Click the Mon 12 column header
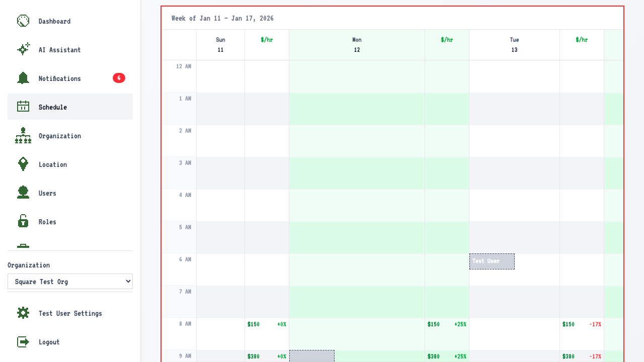Screen dimensions: 644x362 (x=357, y=45)
